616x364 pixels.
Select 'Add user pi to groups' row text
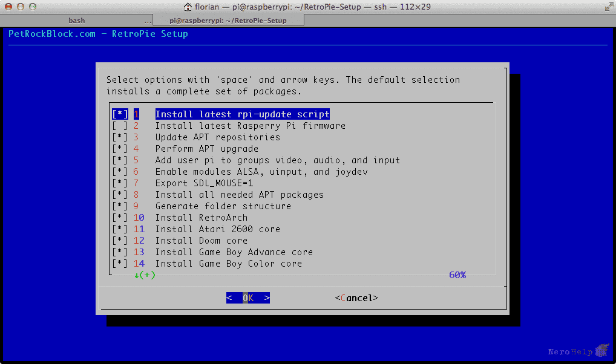click(x=277, y=160)
